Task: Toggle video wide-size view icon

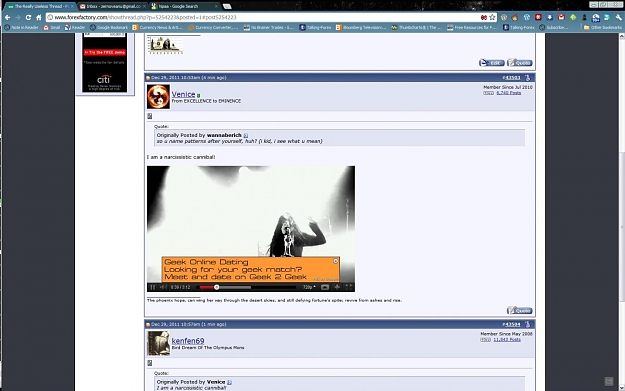Action: (325, 287)
